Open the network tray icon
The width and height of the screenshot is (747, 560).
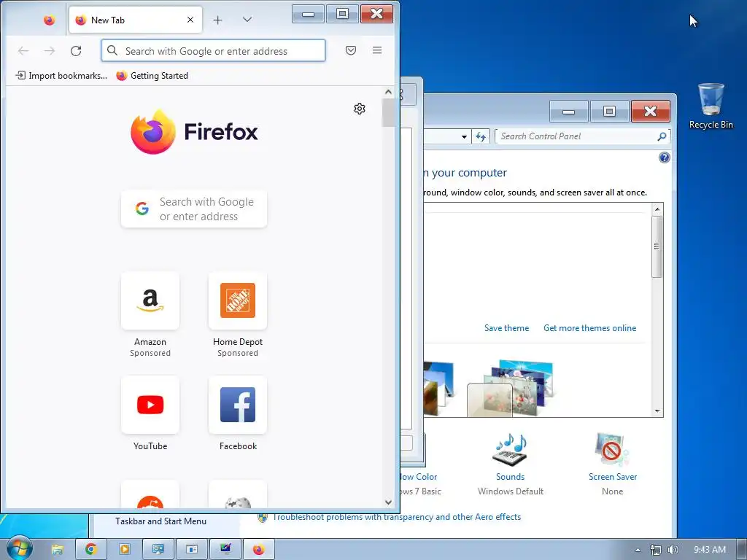point(656,550)
